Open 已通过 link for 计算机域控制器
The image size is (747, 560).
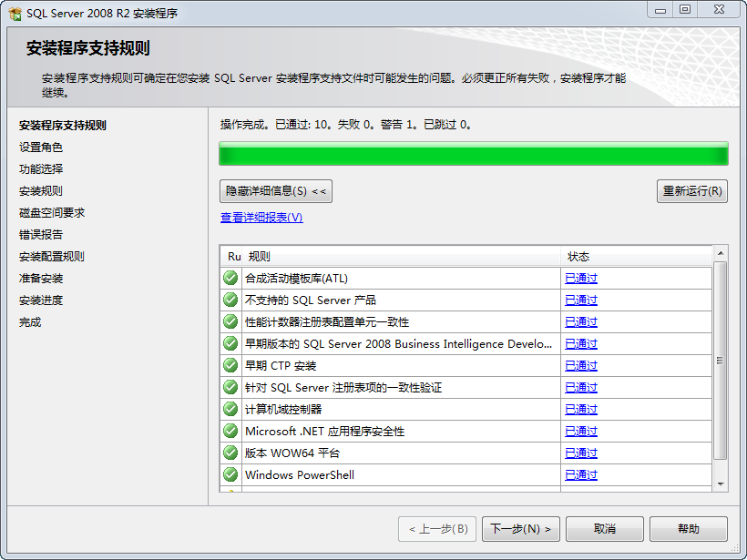(580, 410)
